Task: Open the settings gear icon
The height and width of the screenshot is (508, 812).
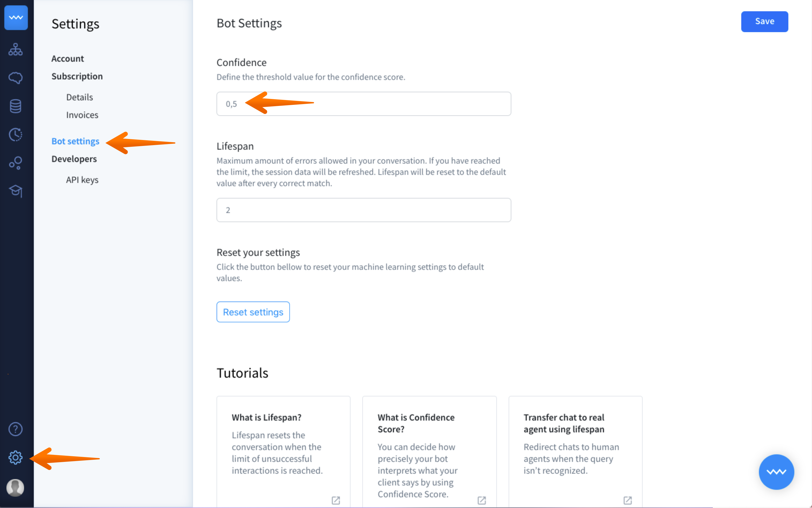Action: 16,458
